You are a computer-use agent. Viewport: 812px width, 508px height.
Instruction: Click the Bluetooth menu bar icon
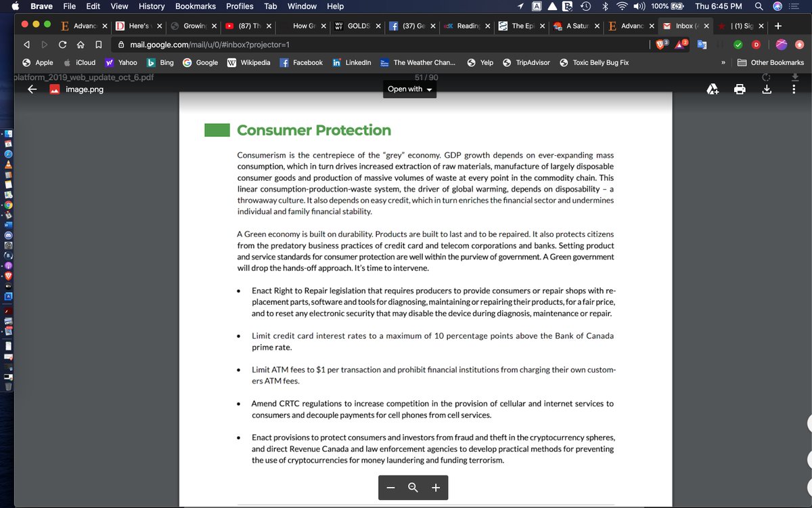(606, 6)
